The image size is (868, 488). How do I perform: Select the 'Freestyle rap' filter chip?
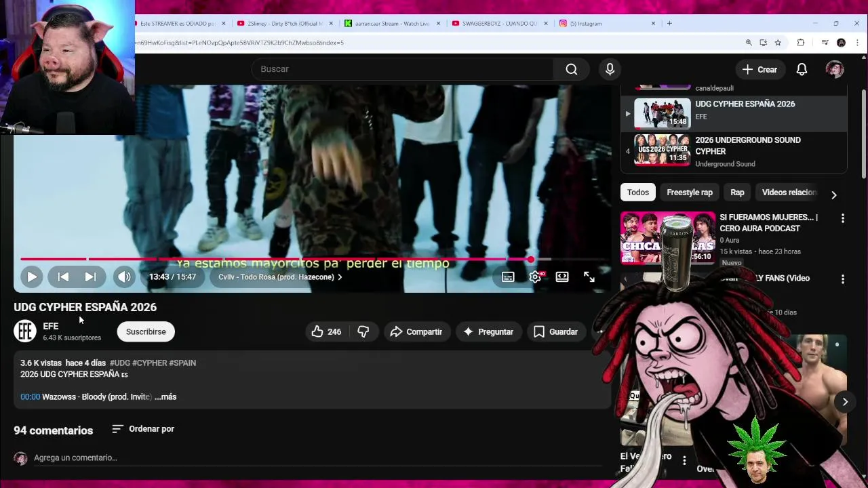pos(690,192)
